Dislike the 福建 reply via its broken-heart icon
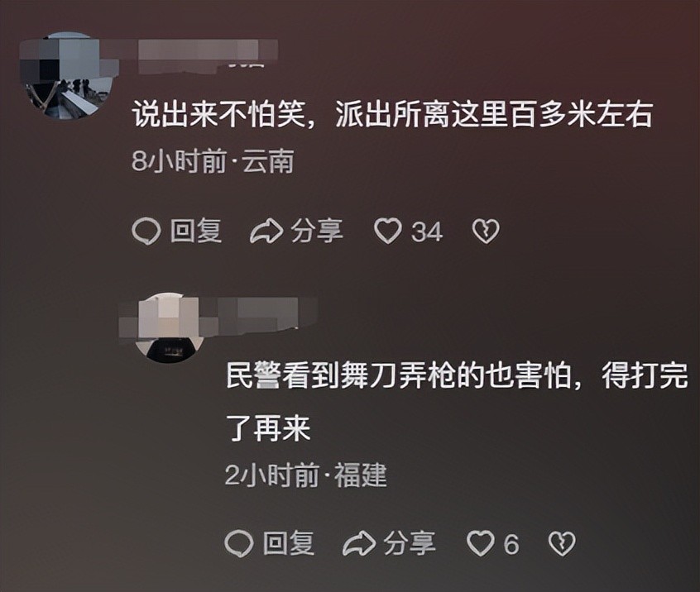This screenshot has height=592, width=700. [x=562, y=543]
